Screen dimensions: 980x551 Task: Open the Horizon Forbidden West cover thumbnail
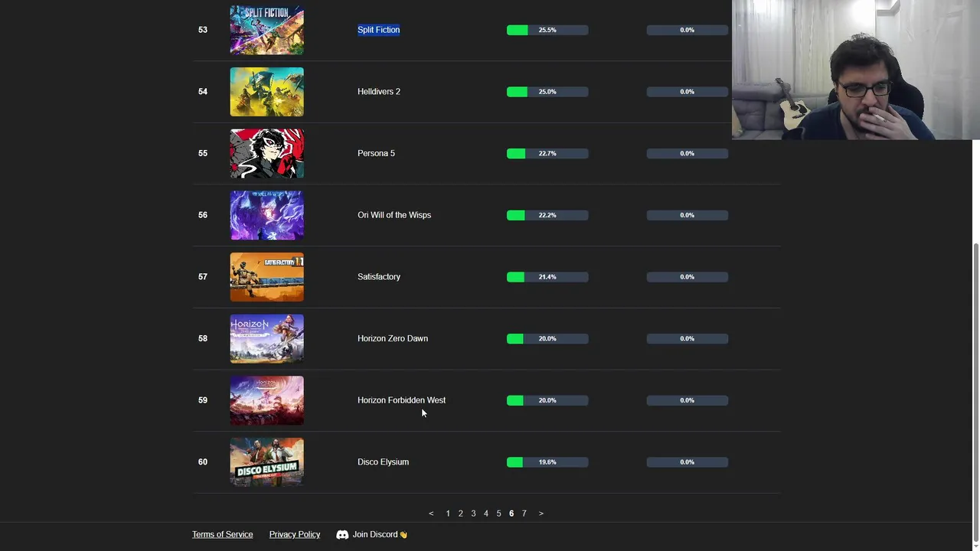point(266,400)
